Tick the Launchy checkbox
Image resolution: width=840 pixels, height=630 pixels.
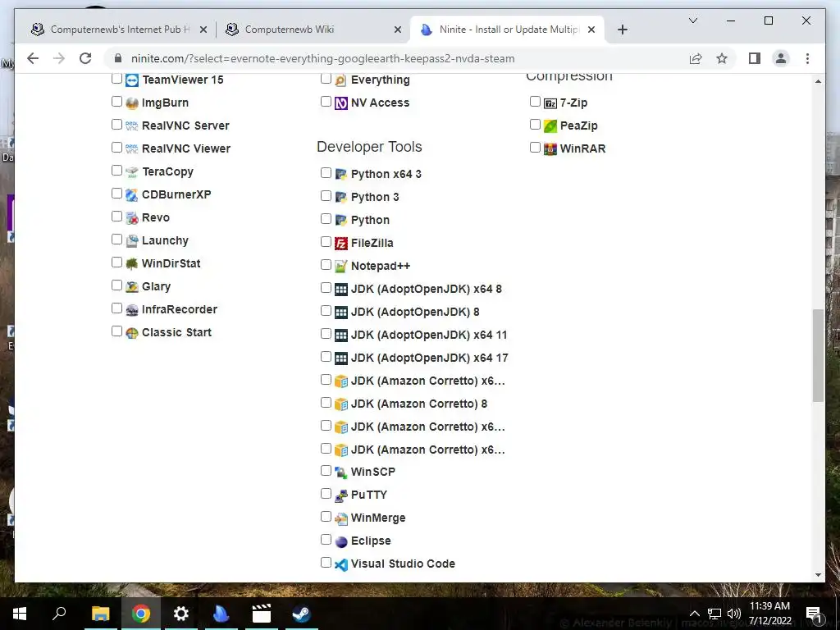[x=116, y=239]
